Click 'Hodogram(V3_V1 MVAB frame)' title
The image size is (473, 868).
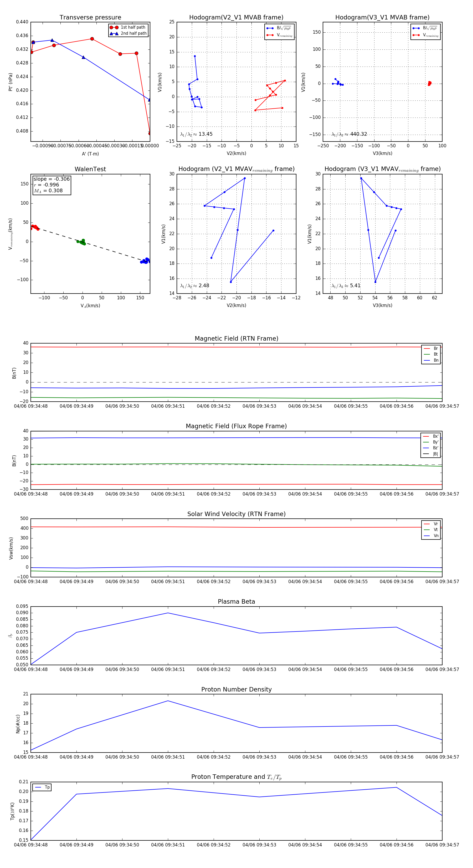click(x=382, y=18)
